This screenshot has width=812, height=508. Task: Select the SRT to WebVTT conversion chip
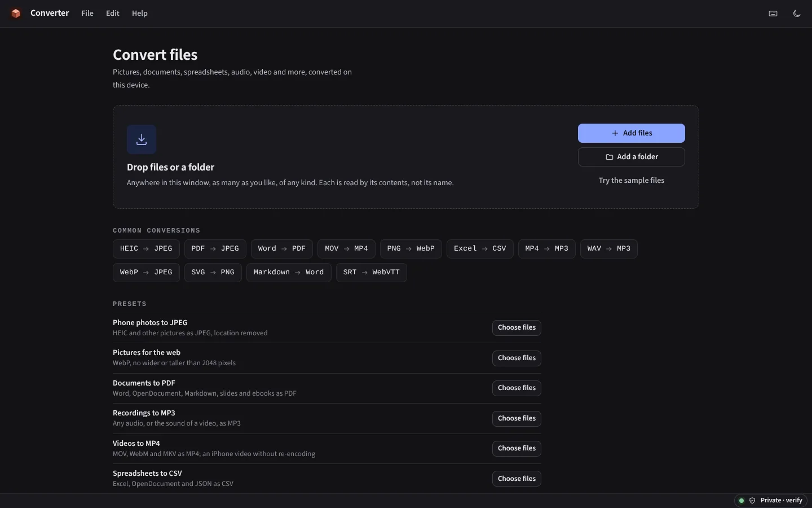pos(372,273)
